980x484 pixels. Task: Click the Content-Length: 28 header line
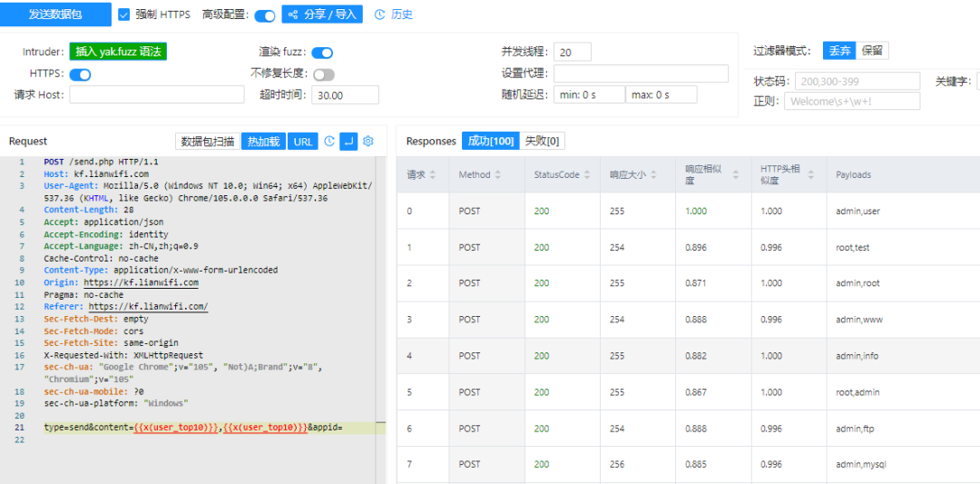(88, 210)
